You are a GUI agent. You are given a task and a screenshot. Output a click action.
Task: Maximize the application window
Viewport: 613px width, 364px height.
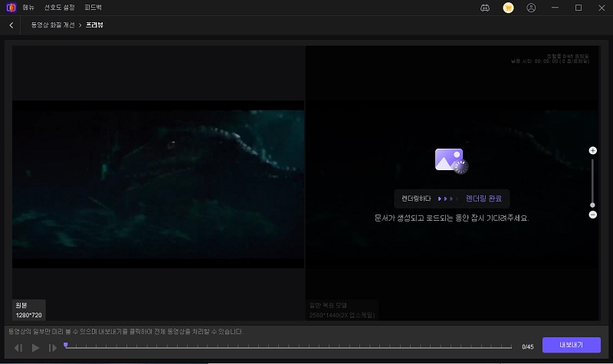point(579,8)
